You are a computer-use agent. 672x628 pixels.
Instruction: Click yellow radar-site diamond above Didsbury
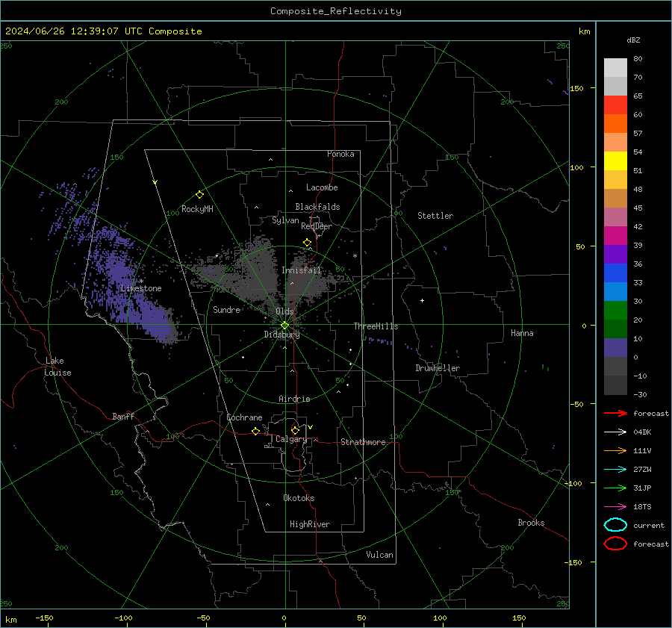click(284, 326)
